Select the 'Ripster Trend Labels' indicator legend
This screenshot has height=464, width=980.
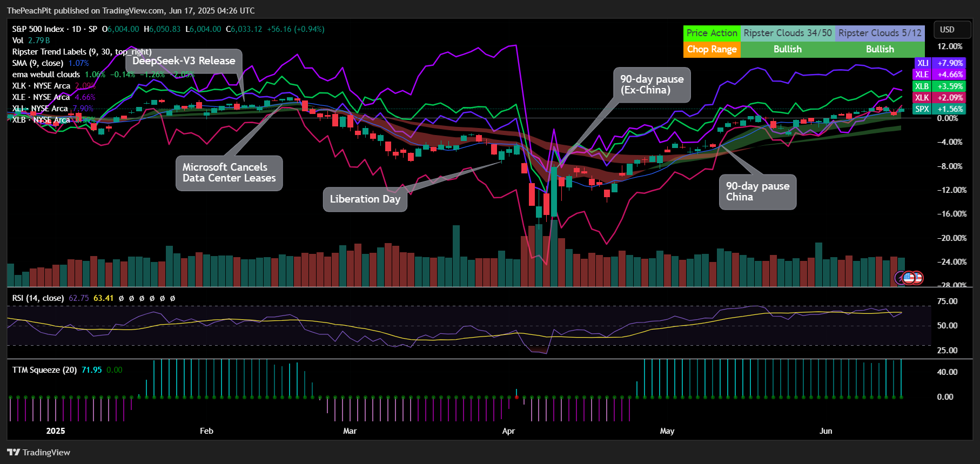(82, 52)
